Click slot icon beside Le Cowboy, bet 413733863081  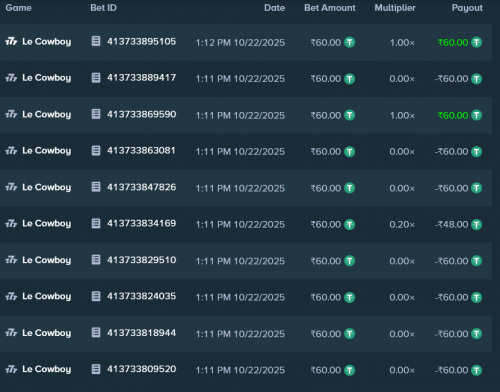(11, 151)
